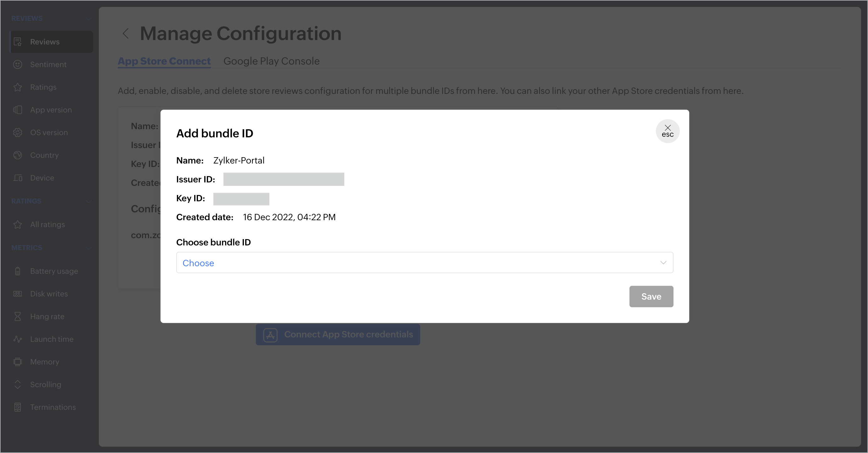868x453 pixels.
Task: Click the Battery usage icon
Action: click(18, 271)
